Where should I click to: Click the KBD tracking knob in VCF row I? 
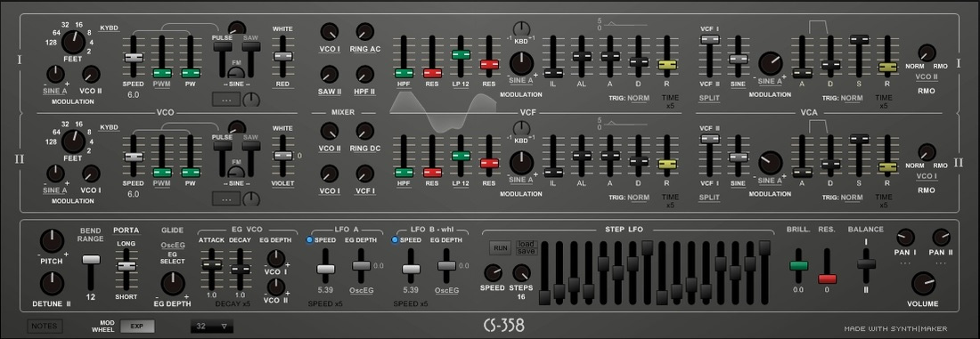(x=521, y=28)
